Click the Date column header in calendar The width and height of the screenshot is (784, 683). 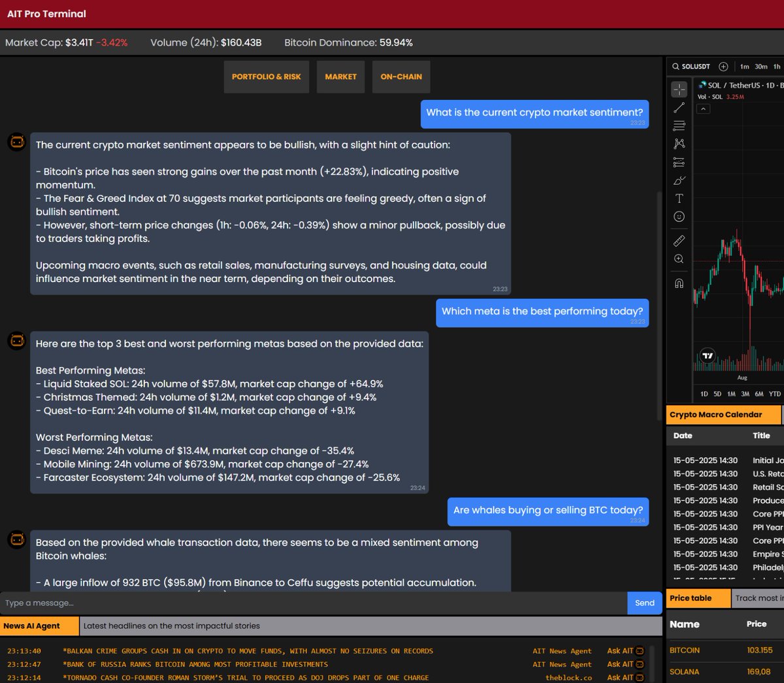(683, 436)
